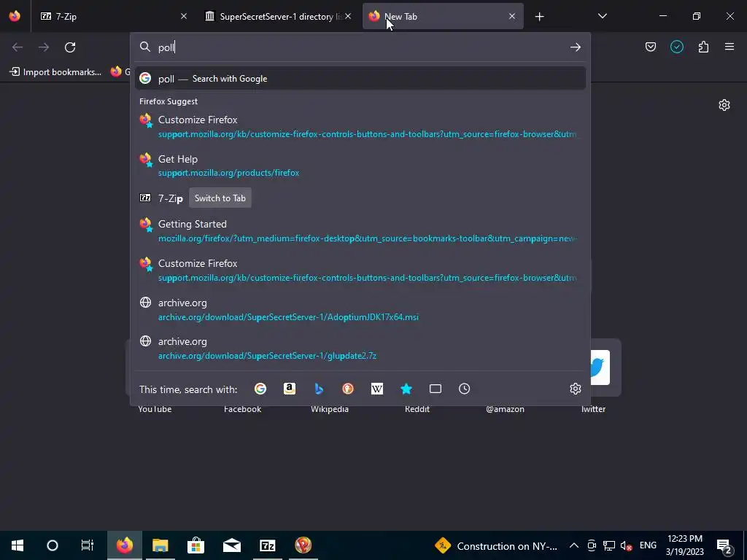Search this time with Google
This screenshot has width=747, height=560.
[x=260, y=389]
